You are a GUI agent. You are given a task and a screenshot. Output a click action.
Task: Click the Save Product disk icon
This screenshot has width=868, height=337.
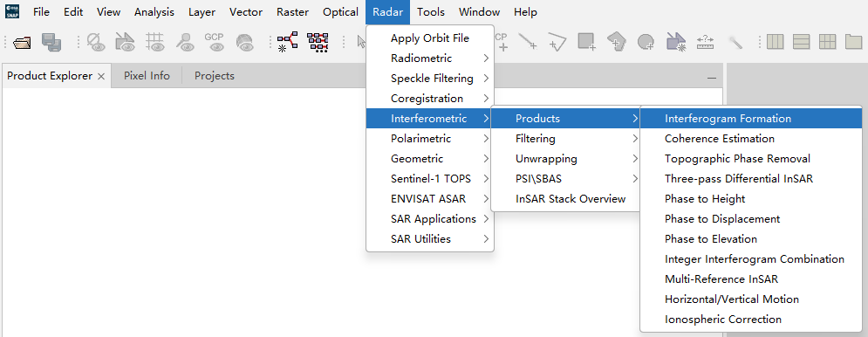51,42
